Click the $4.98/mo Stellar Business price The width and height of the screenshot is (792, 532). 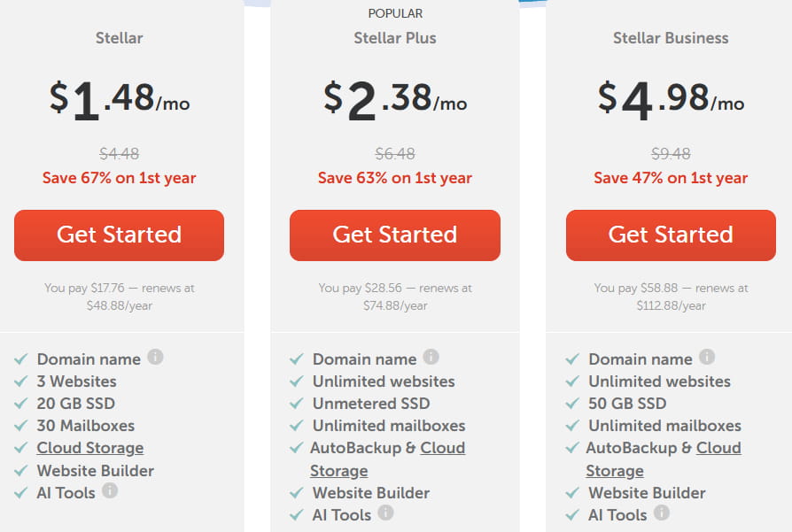point(671,98)
